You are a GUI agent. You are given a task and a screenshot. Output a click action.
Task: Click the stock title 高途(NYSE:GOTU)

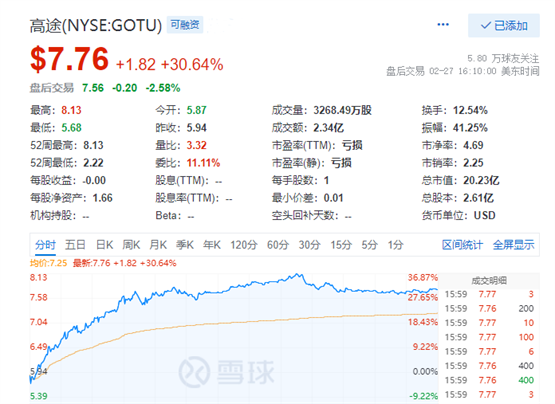coord(96,25)
